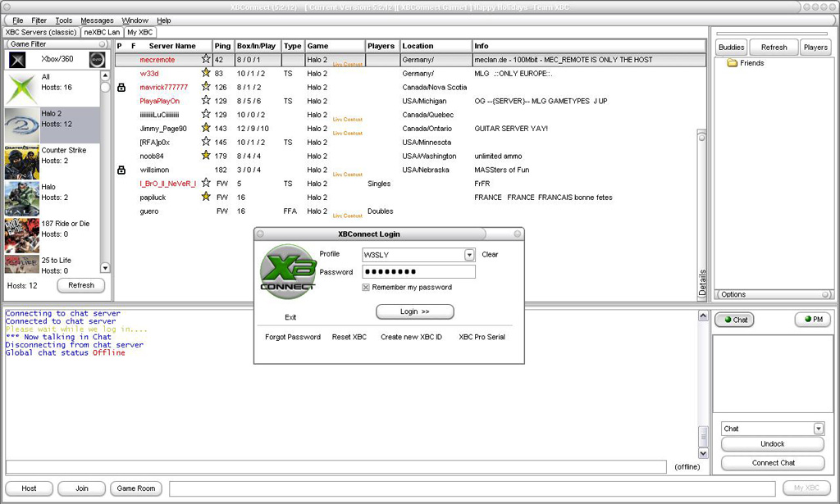Viewport: 840px width, 504px height.
Task: Switch to XBC Servers (classic) tab
Action: (41, 32)
